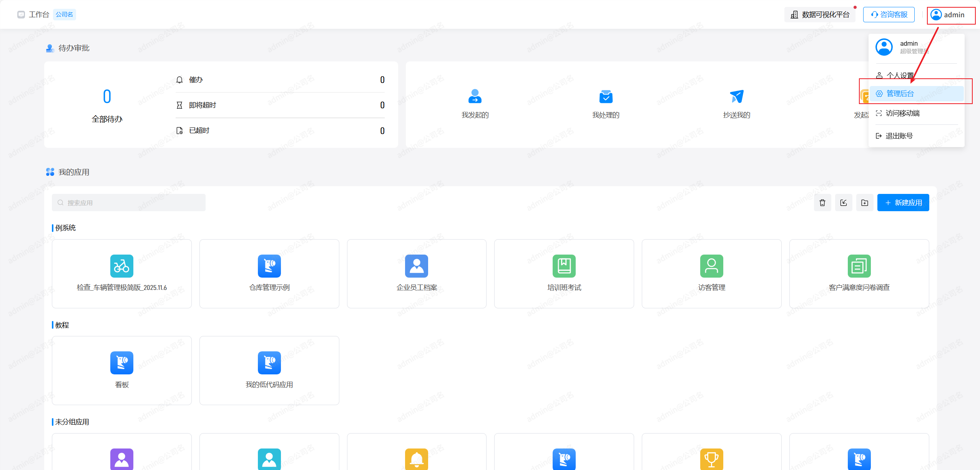Open the 培训班考试 app icon
Image resolution: width=980 pixels, height=470 pixels.
pos(564,266)
